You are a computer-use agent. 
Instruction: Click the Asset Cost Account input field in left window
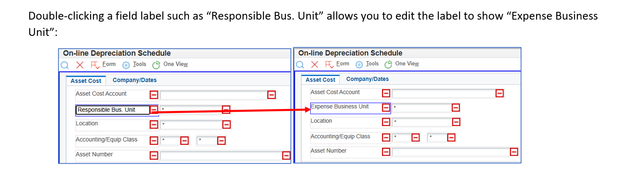213,95
